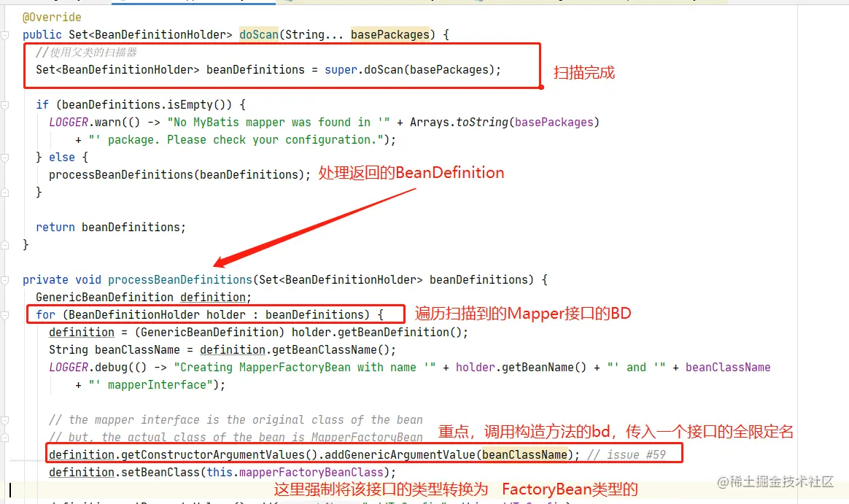This screenshot has width=849, height=504.
Task: Collapse the if isEmpty block fold marker
Action: [x=5, y=105]
